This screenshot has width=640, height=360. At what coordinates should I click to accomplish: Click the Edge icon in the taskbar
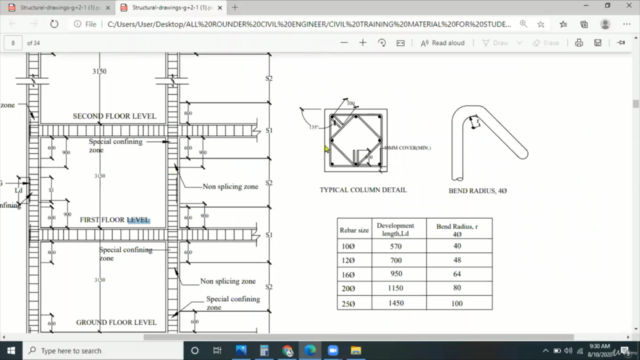(310, 351)
